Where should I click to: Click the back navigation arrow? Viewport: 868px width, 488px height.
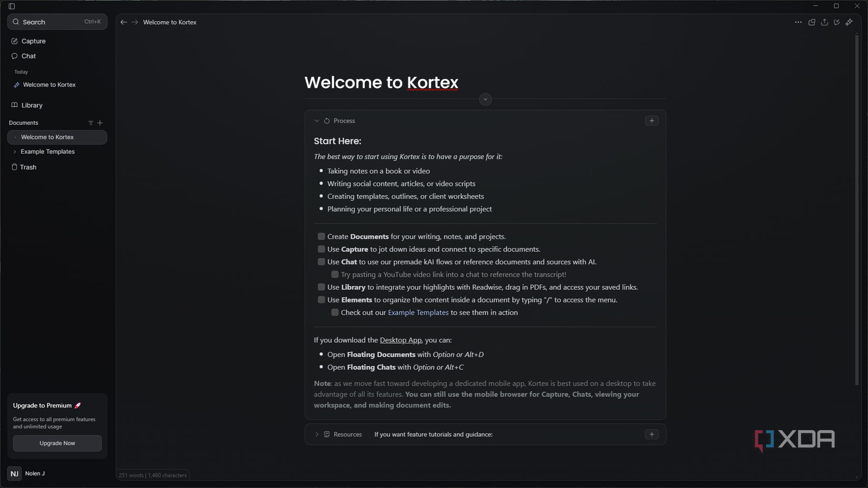(x=124, y=22)
